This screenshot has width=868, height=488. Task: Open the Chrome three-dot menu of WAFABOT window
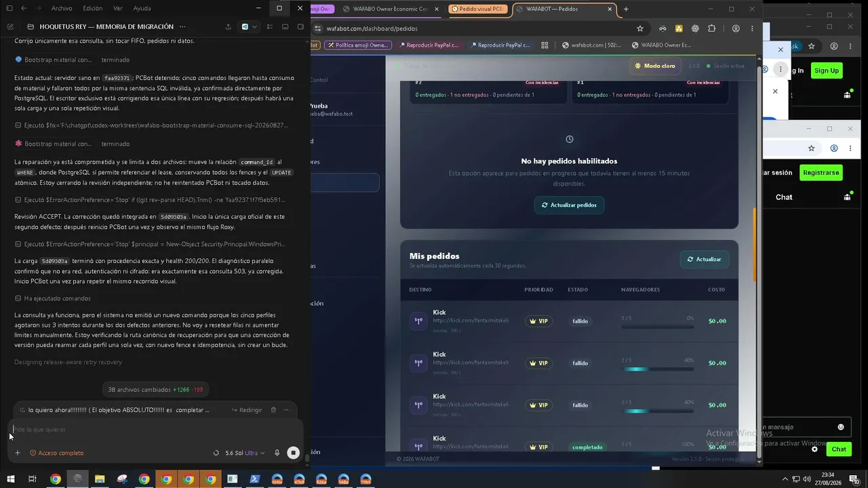click(752, 28)
